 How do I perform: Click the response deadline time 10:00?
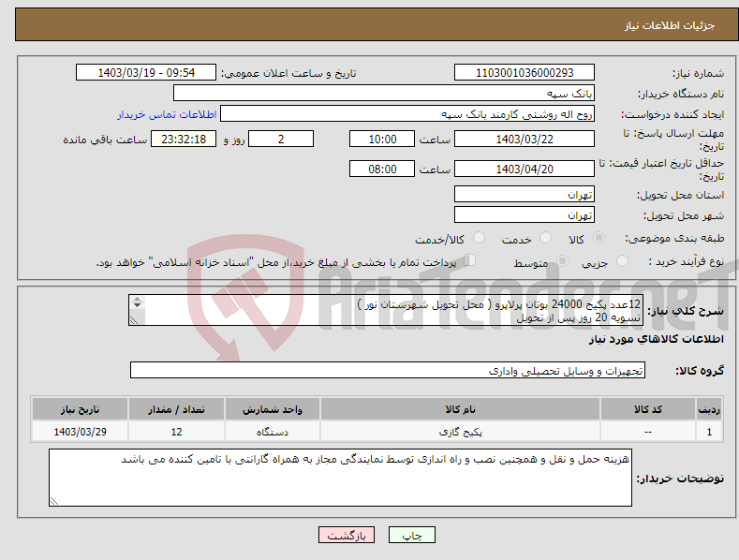tap(382, 139)
